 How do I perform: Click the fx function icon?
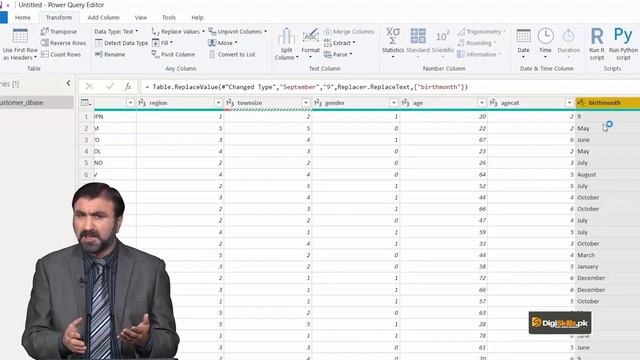[x=128, y=87]
